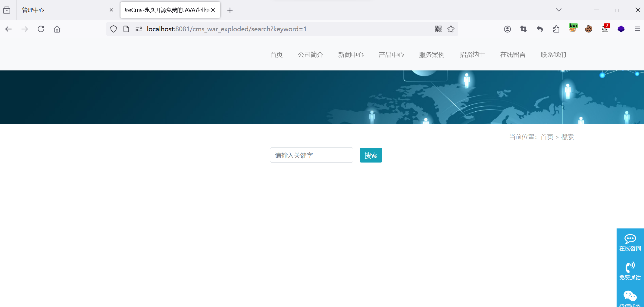The height and width of the screenshot is (307, 644).
Task: Click the undo arrow toolbar icon
Action: pyautogui.click(x=540, y=29)
